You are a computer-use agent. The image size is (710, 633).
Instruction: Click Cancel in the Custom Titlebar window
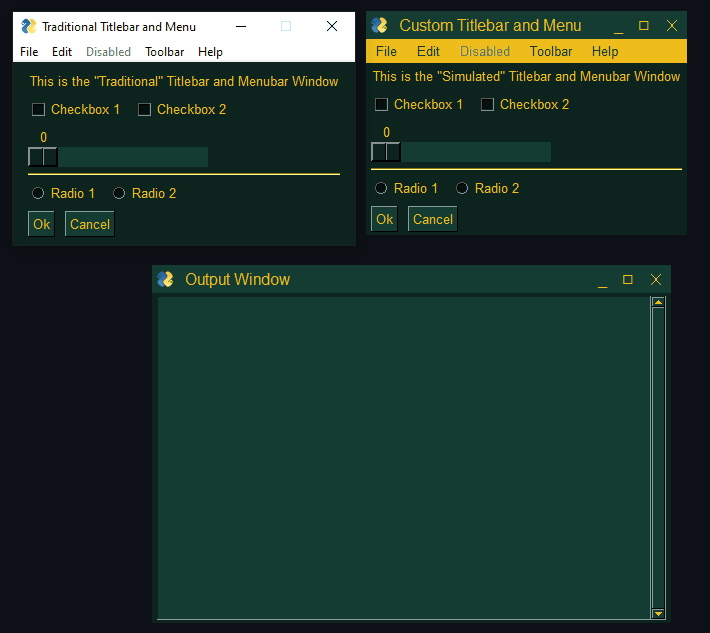click(433, 219)
